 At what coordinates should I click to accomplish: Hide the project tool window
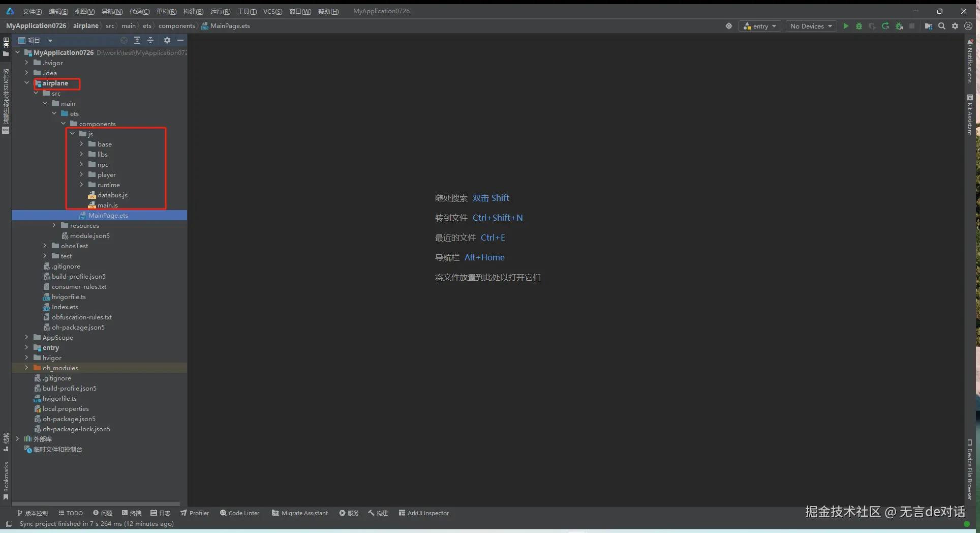click(180, 40)
